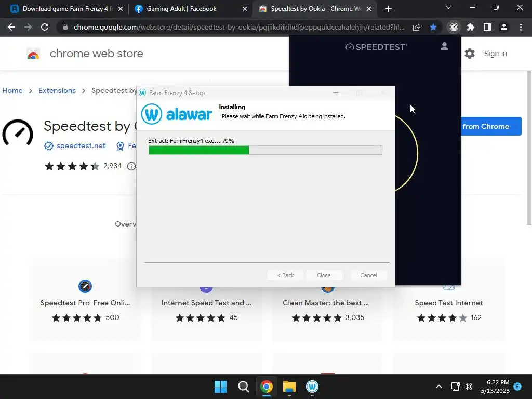Close the Farm Frenzy 4 download tab
The height and width of the screenshot is (399, 532).
(x=121, y=9)
